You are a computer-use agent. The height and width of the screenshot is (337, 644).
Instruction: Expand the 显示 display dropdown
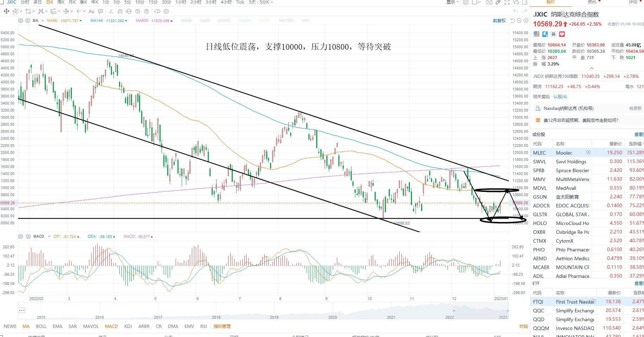coord(453,2)
